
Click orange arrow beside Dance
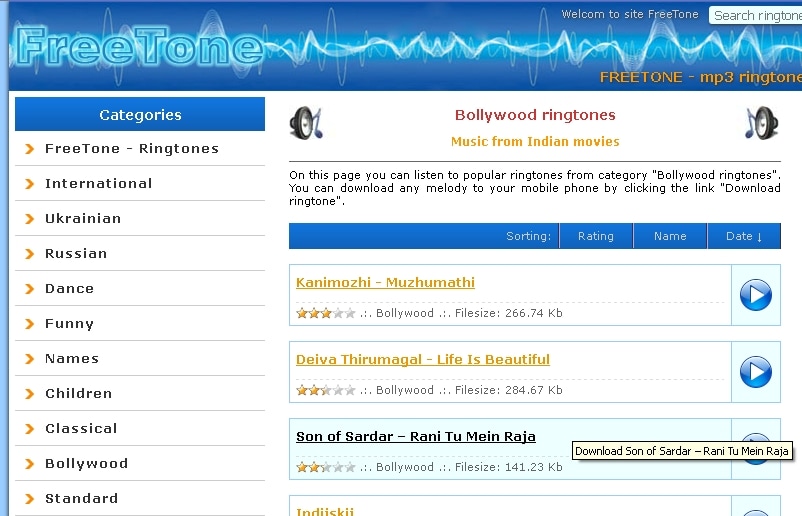[x=30, y=289]
